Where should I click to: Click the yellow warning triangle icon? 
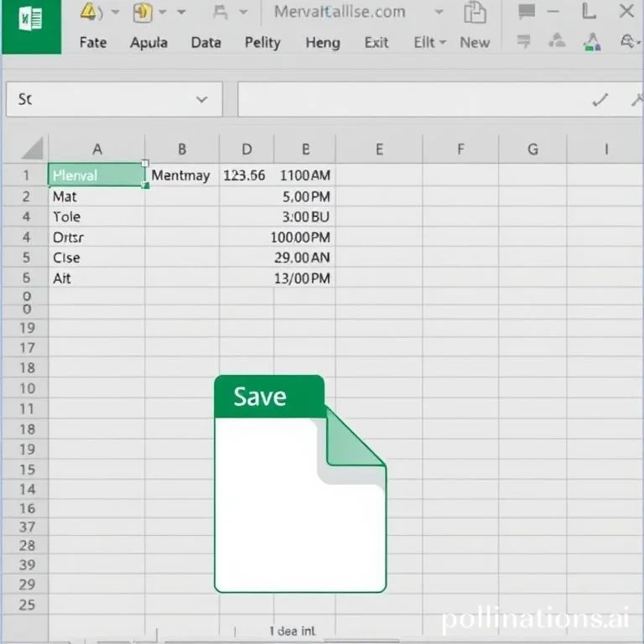(x=90, y=13)
